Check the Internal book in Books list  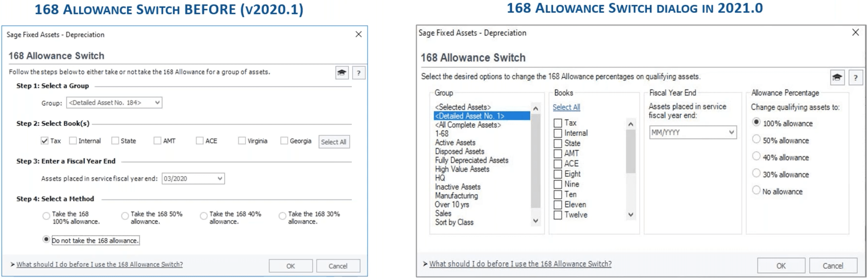tap(558, 133)
